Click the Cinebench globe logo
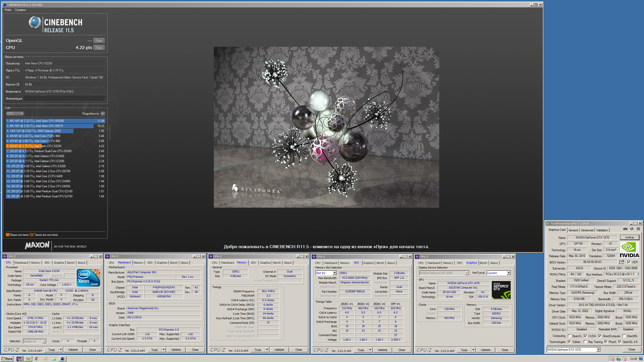 pos(35,23)
